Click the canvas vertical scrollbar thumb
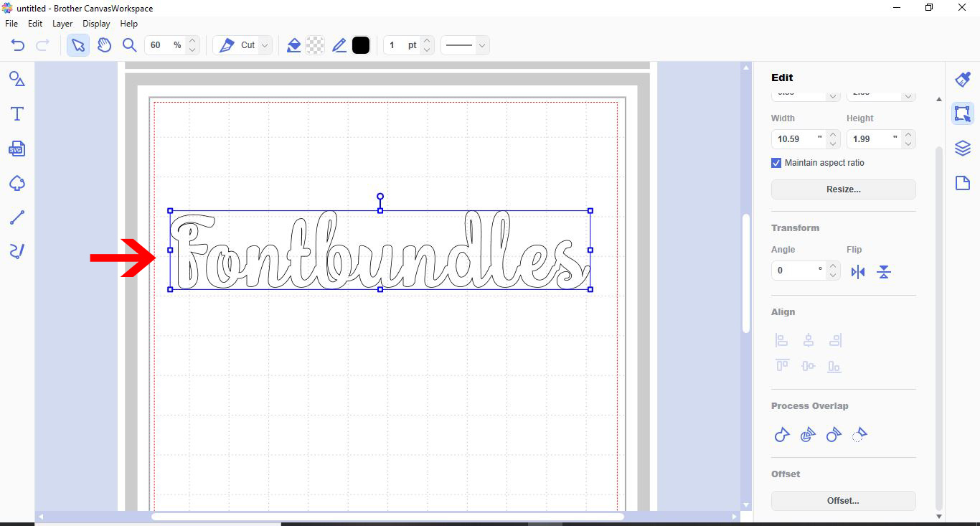The width and height of the screenshot is (980, 526). pyautogui.click(x=746, y=273)
